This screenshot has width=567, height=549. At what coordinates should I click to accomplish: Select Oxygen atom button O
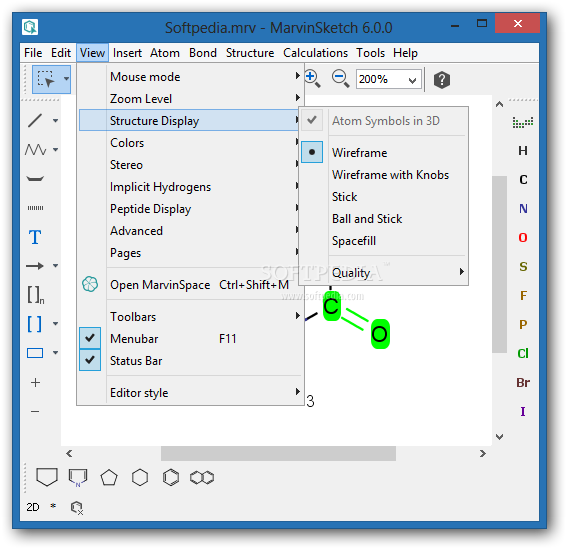pyautogui.click(x=523, y=238)
